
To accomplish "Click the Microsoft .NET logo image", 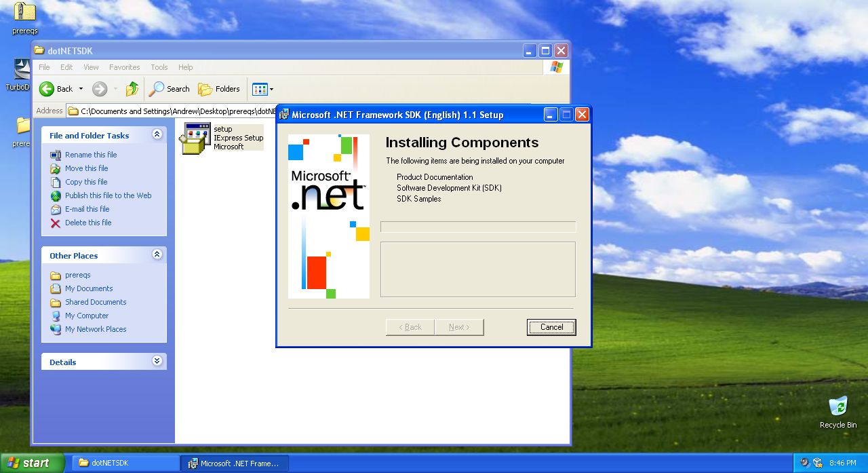I will pos(329,216).
